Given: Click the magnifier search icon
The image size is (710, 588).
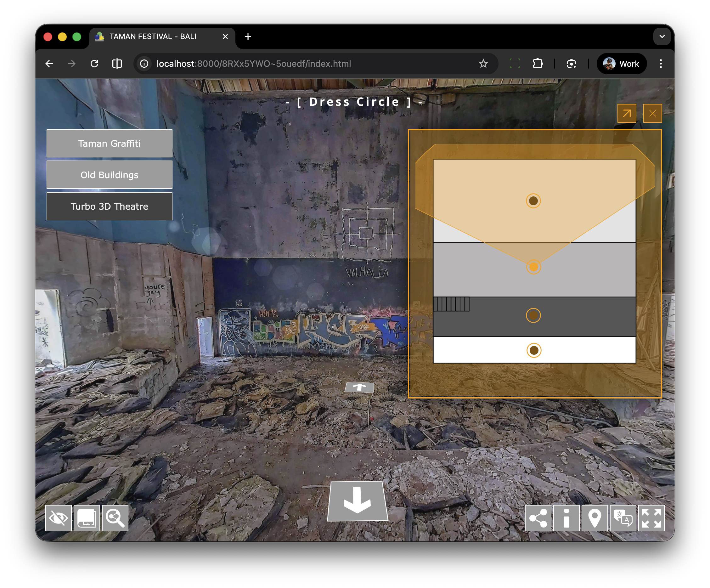Looking at the screenshot, I should tap(115, 518).
